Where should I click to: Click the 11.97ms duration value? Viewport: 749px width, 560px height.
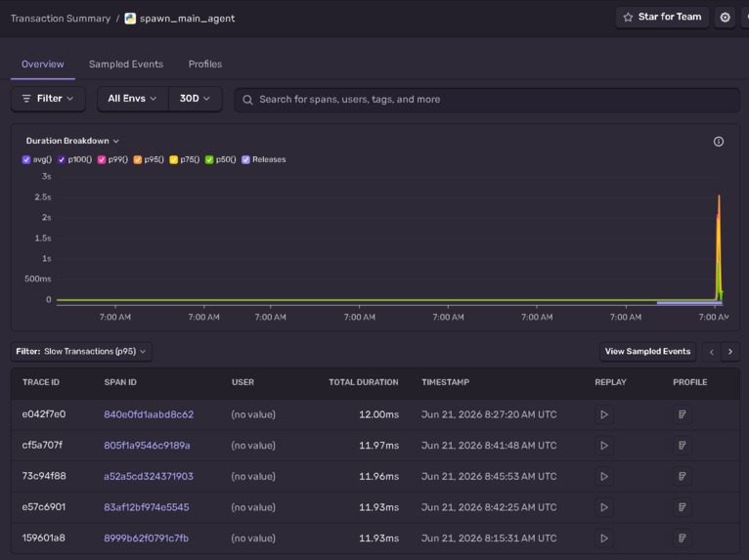tap(378, 446)
